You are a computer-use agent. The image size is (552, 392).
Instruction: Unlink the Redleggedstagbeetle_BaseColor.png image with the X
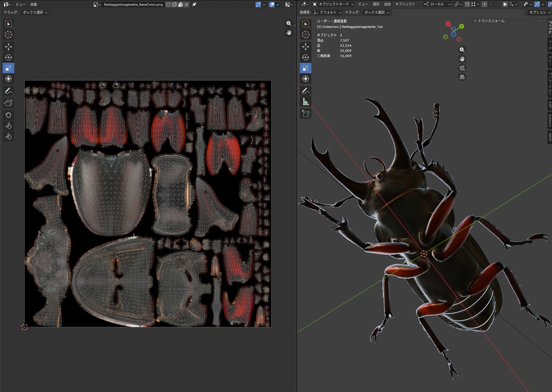tap(187, 4)
